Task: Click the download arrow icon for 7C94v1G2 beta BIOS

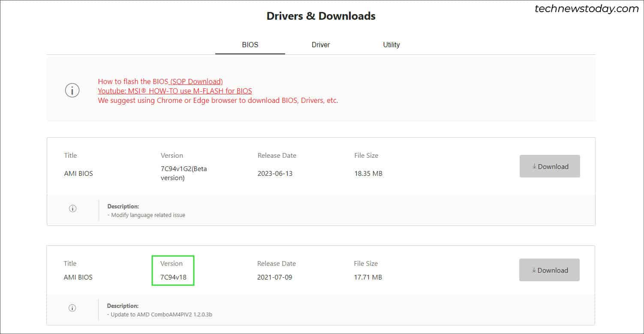Action: [x=534, y=166]
